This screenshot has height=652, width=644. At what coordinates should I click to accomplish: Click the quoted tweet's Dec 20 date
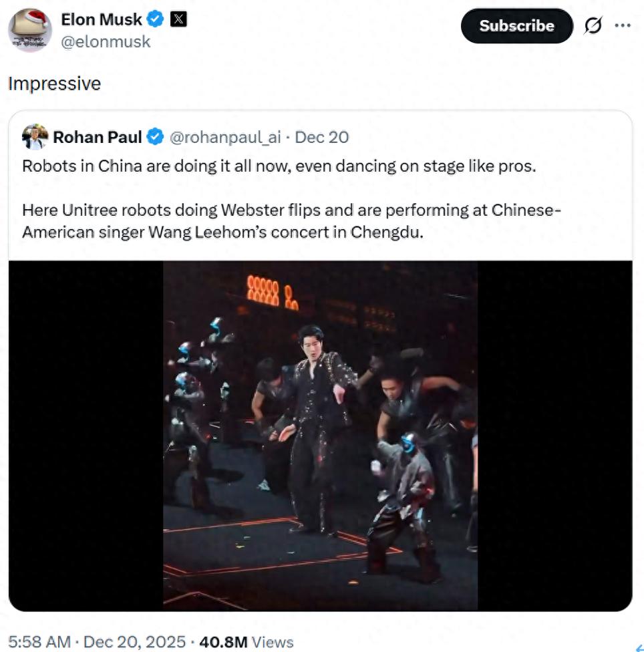321,138
